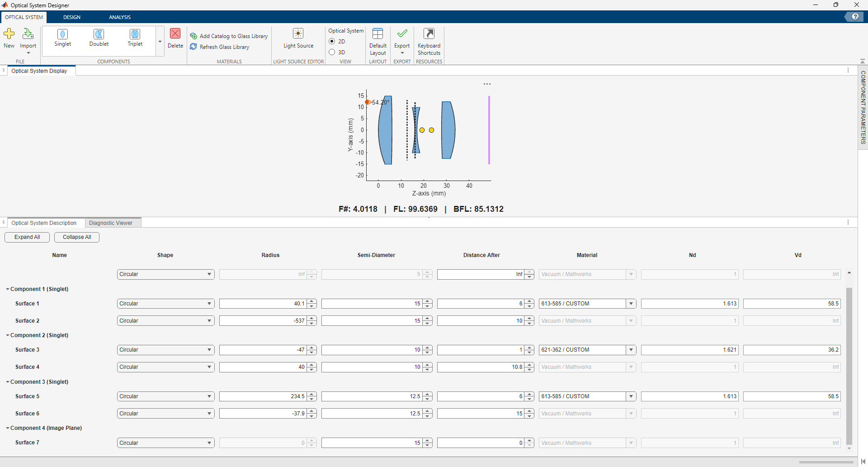Add a Singlet component
868x467 pixels.
coord(62,38)
